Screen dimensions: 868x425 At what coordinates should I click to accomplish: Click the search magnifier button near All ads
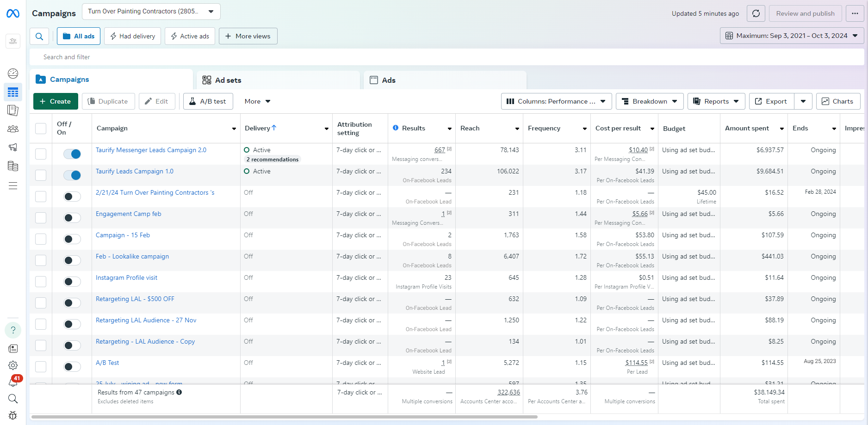[x=39, y=36]
